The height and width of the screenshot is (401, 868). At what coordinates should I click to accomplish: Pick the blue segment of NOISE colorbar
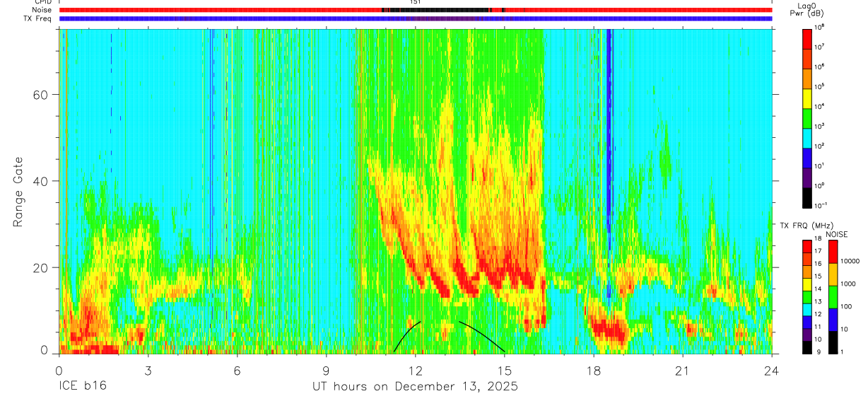pyautogui.click(x=832, y=319)
